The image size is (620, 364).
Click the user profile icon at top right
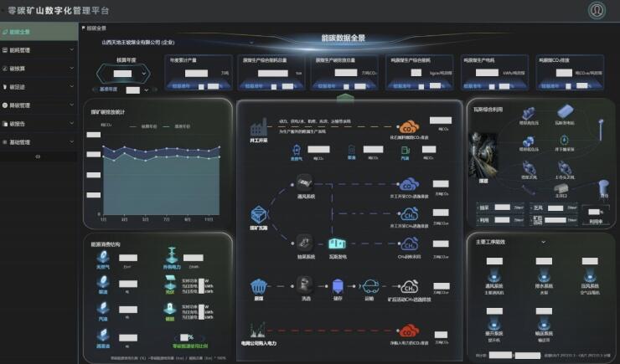597,10
